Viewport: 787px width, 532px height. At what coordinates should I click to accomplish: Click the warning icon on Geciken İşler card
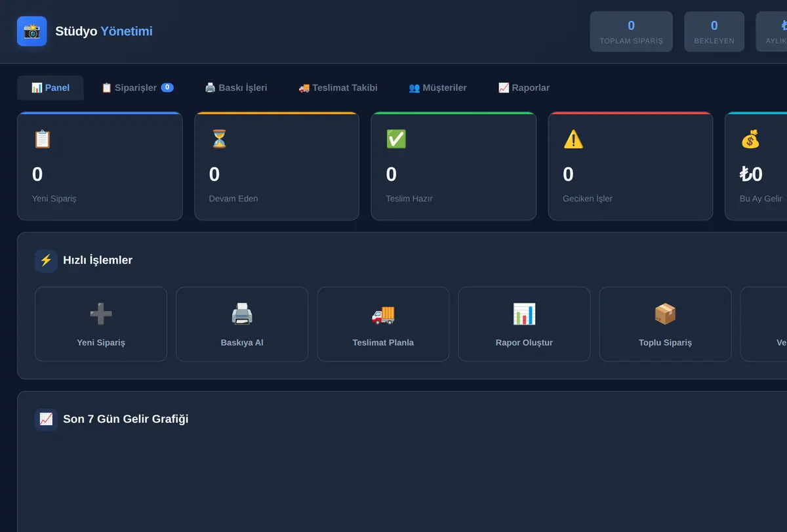(573, 139)
